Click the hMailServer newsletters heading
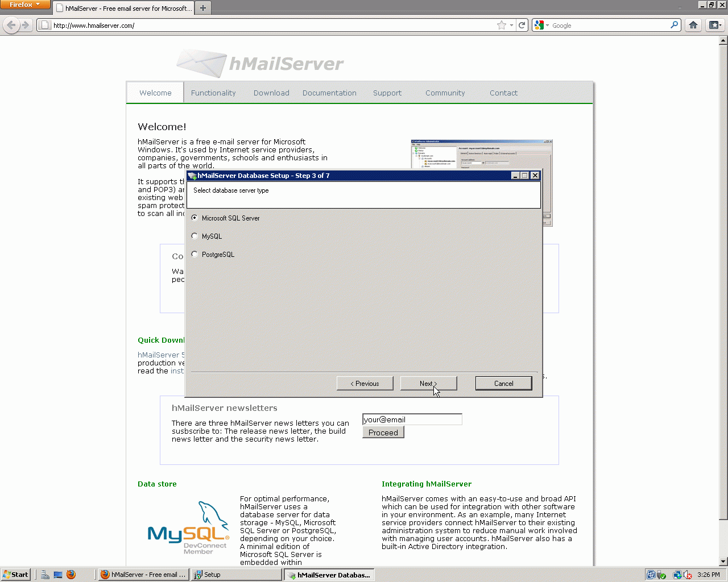Image resolution: width=728 pixels, height=582 pixels. click(x=225, y=408)
